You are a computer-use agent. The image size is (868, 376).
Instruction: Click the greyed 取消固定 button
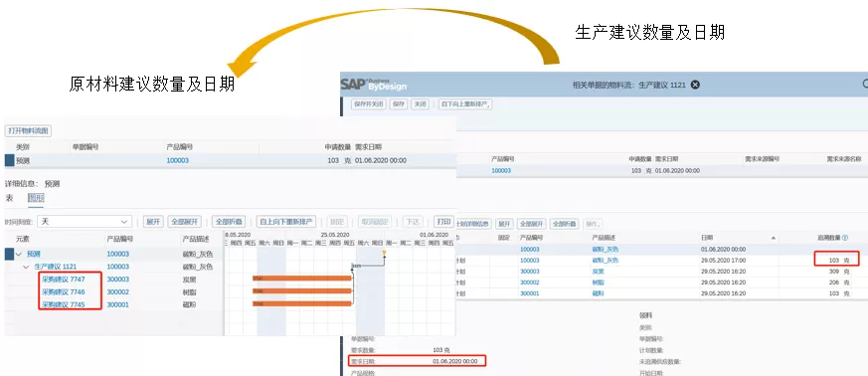point(374,222)
